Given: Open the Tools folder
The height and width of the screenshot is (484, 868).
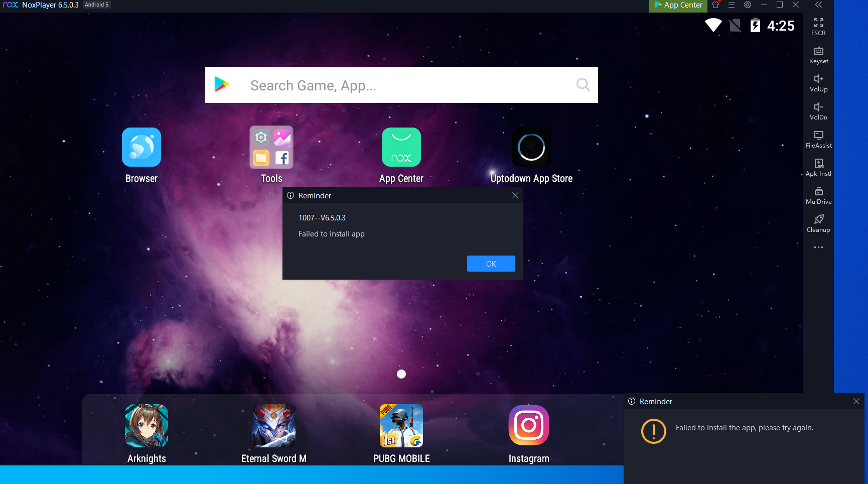Looking at the screenshot, I should [271, 147].
